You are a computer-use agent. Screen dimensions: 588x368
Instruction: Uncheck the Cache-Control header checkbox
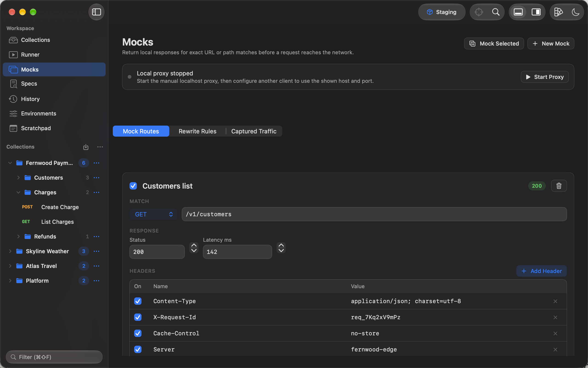coord(138,333)
